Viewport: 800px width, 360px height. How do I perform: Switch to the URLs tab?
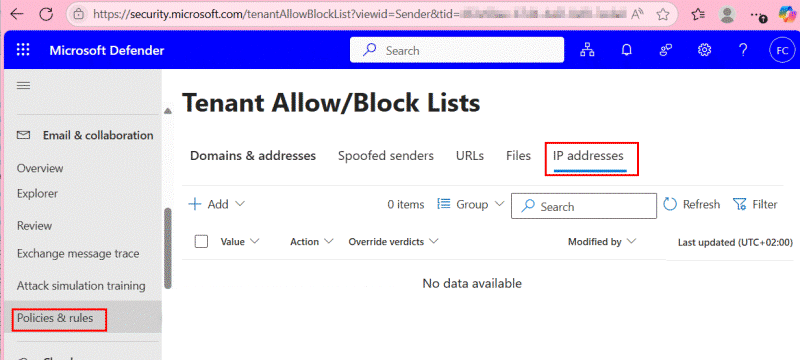click(470, 156)
